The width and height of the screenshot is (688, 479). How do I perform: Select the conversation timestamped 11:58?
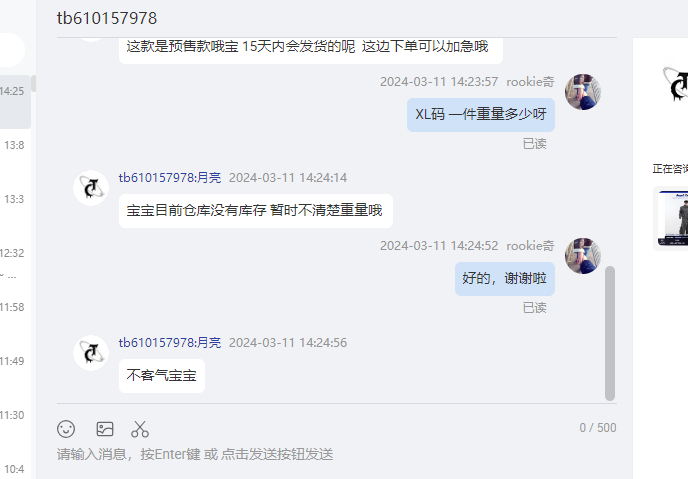(x=15, y=318)
